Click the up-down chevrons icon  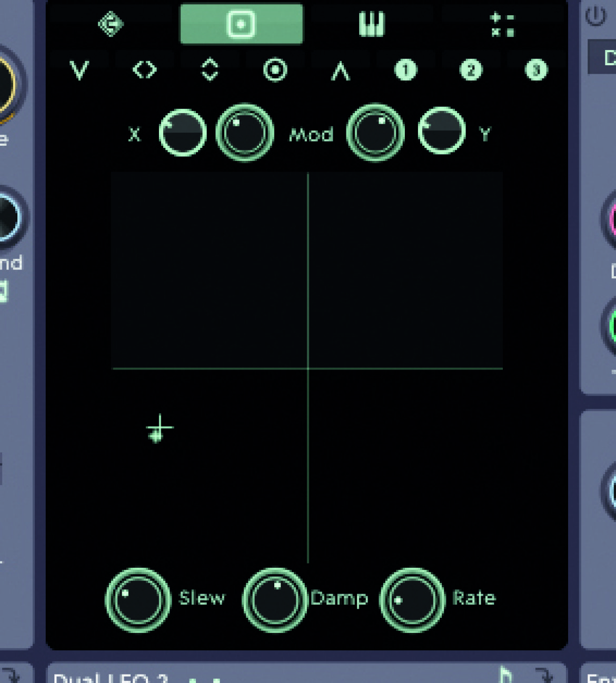pyautogui.click(x=210, y=70)
